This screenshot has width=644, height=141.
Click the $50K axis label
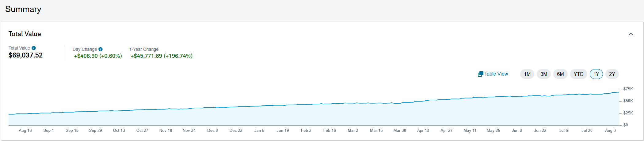click(628, 101)
